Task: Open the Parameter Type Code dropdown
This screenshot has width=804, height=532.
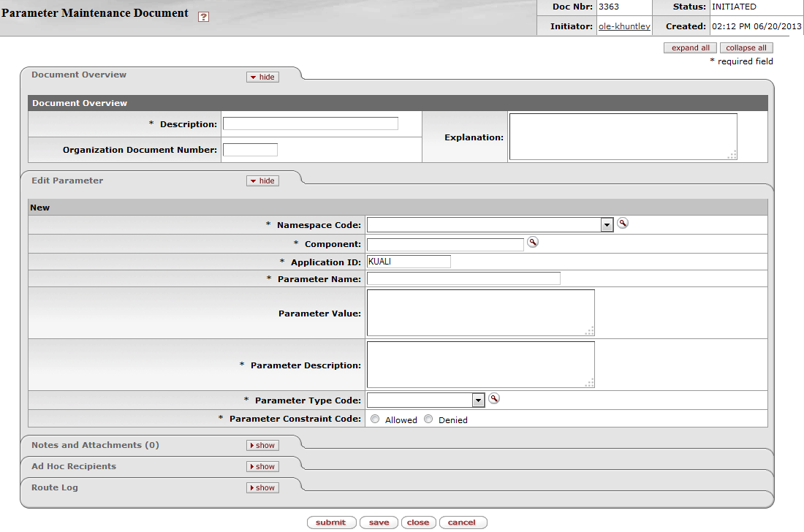Action: (x=478, y=400)
